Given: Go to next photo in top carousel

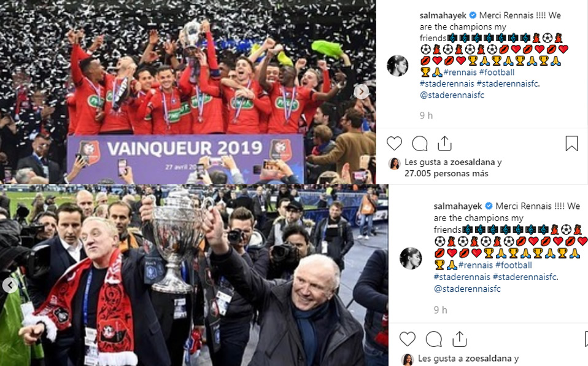Looking at the screenshot, I should click(362, 91).
